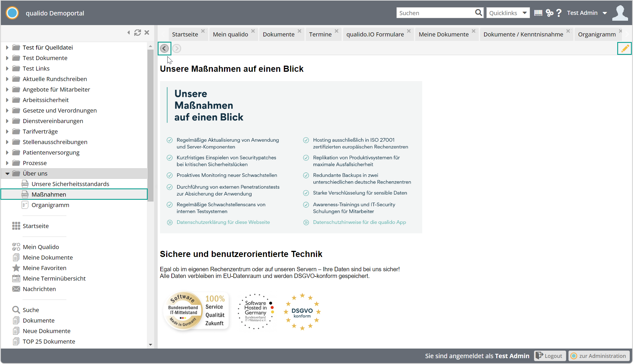Click the qualido logo icon

pos(13,13)
